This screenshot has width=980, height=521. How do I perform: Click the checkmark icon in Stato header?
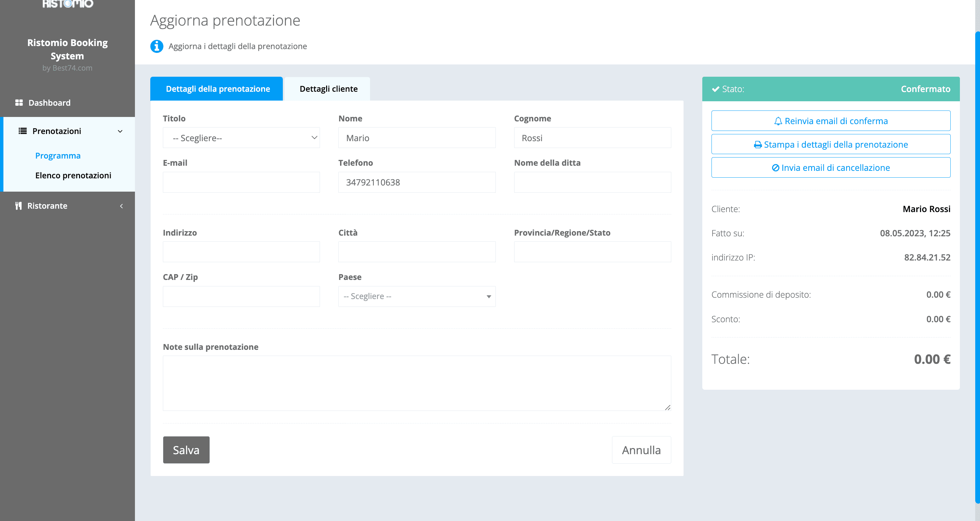tap(715, 89)
